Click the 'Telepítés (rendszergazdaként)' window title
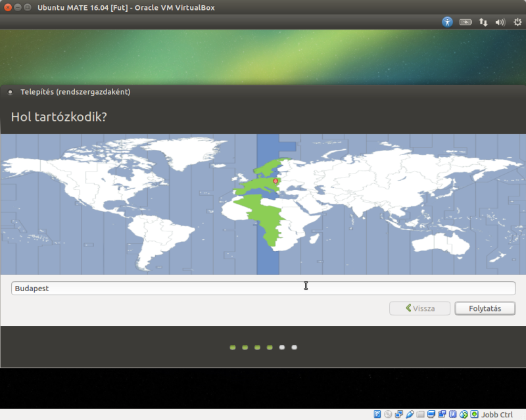 pyautogui.click(x=76, y=92)
